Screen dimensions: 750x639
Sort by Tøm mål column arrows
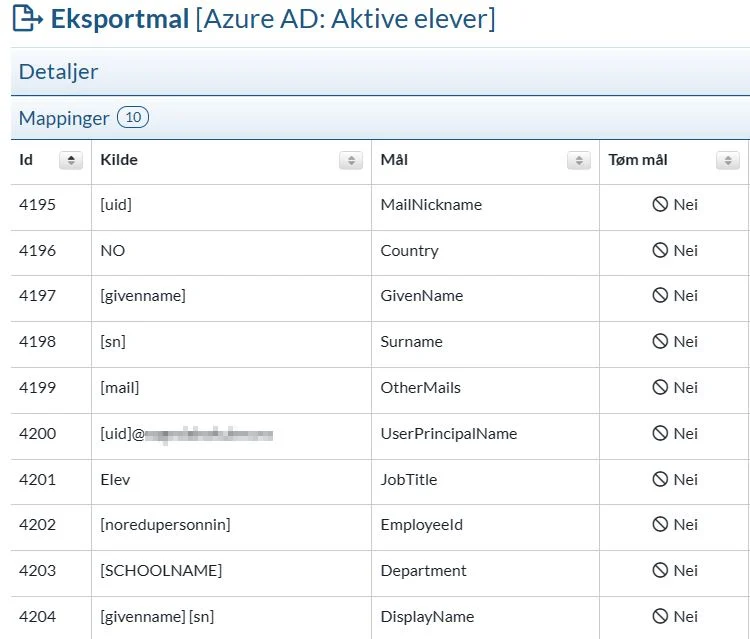(x=728, y=161)
